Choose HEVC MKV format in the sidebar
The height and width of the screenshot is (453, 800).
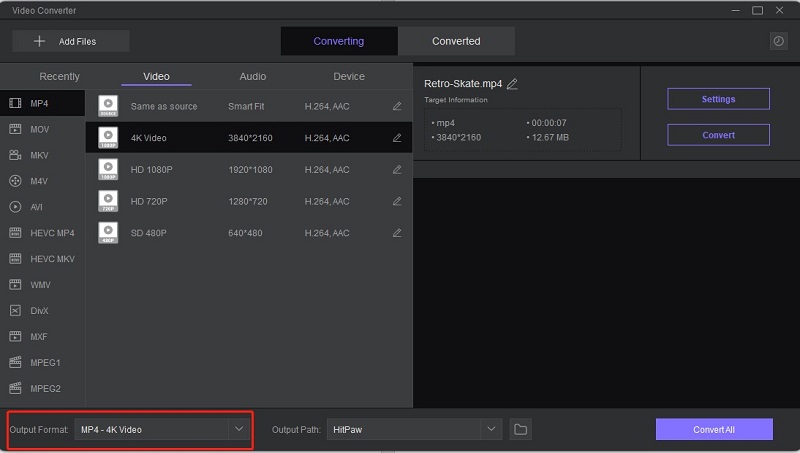click(42, 259)
